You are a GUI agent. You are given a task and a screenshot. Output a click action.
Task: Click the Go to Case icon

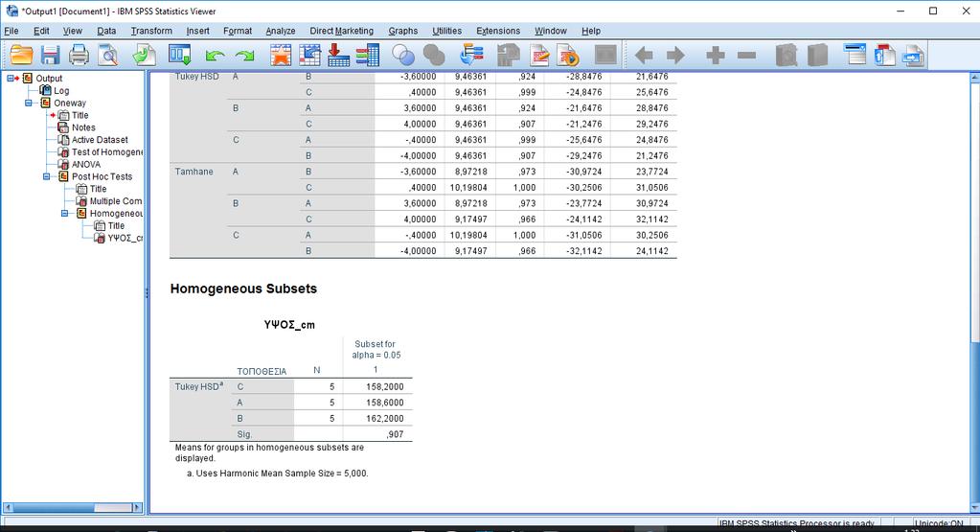[x=309, y=55]
